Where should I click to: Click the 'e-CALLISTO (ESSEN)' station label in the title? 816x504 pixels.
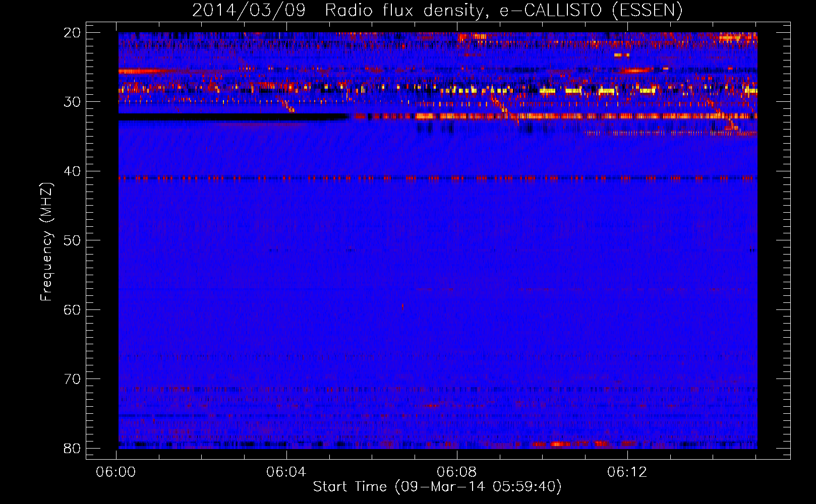(591, 11)
